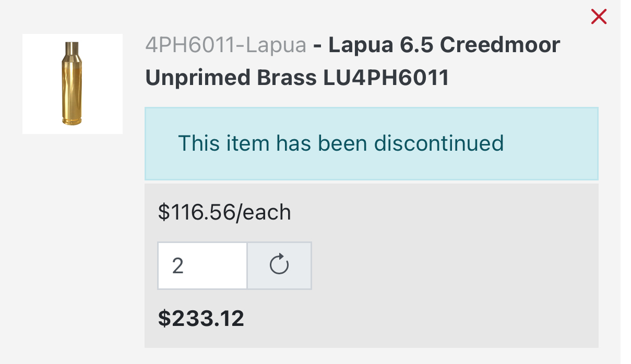Dismiss this discontinued item via the X icon
The image size is (631, 364).
click(599, 18)
